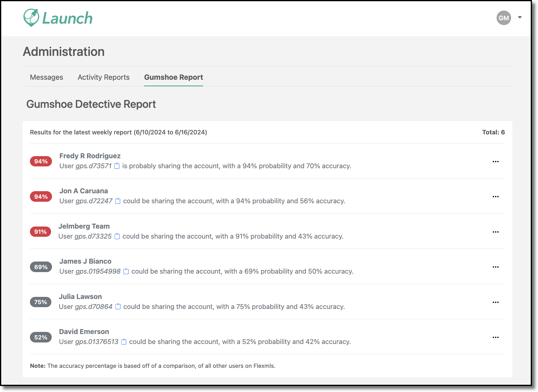Open more options for Fredy R Rodriguez

496,162
